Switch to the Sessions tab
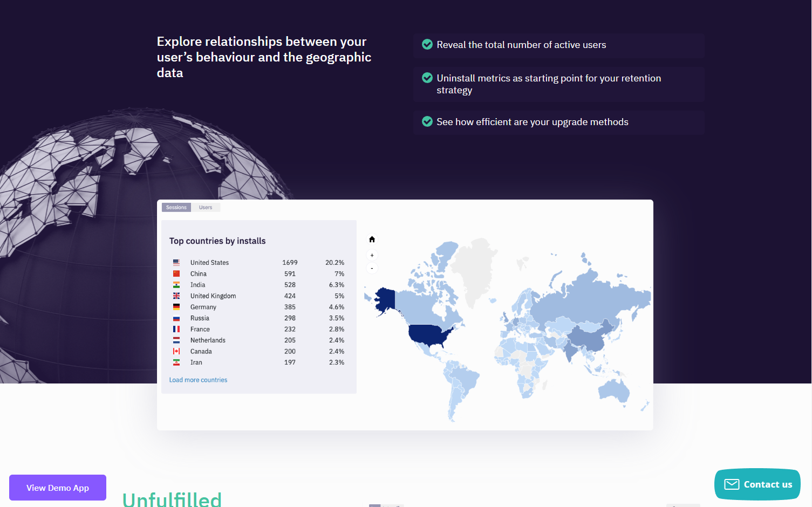Image resolution: width=812 pixels, height=507 pixels. pos(176,207)
